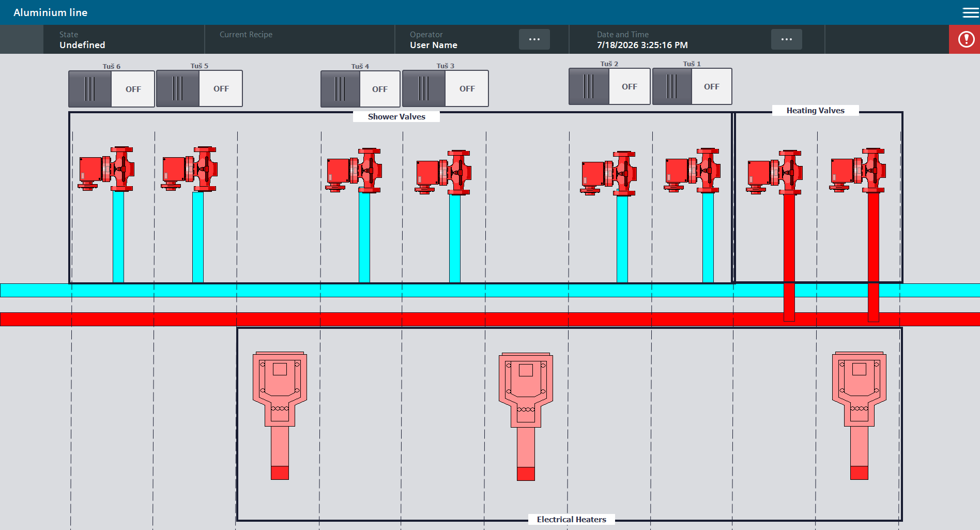The width and height of the screenshot is (980, 530).
Task: Select the right electrical heater
Action: (859, 416)
